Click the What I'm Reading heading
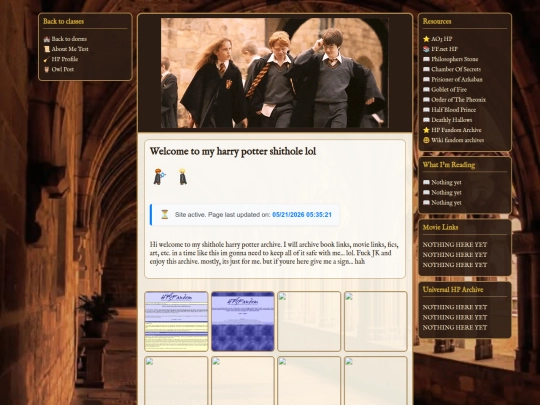The height and width of the screenshot is (405, 540). click(449, 165)
